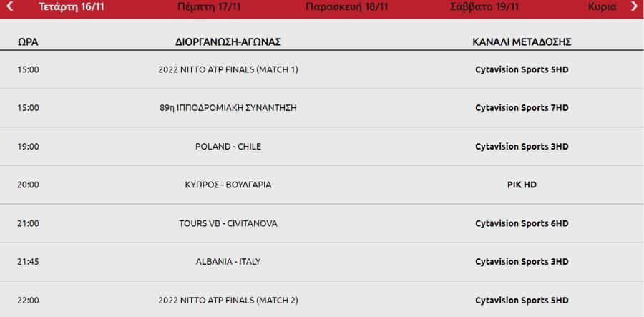Select the partially visible Κυρια tab
The width and height of the screenshot is (644, 317).
coord(602,7)
